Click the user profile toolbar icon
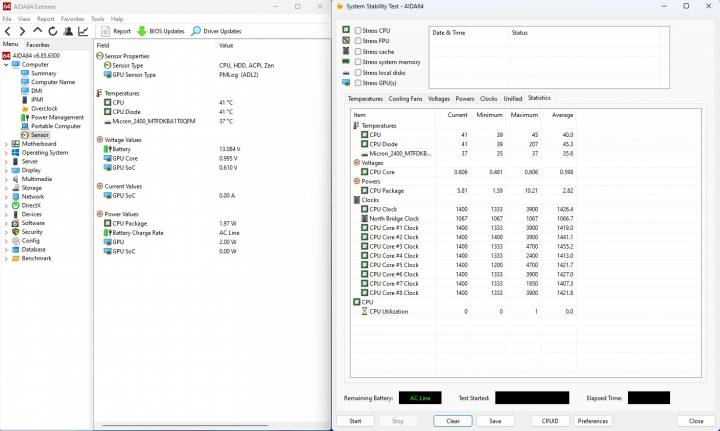Image resolution: width=720 pixels, height=431 pixels. click(68, 31)
